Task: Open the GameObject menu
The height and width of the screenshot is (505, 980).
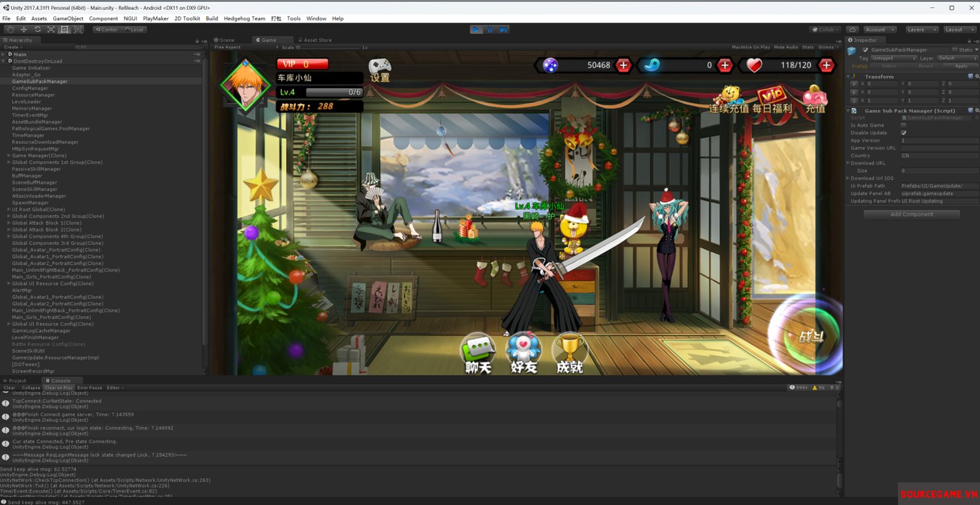Action: pos(67,18)
